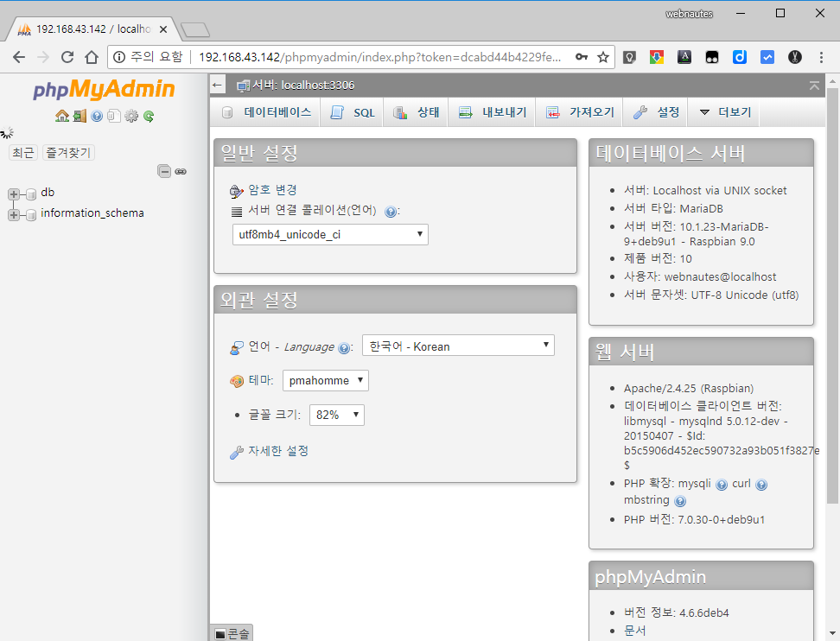Click the 암호 변경 link
The image size is (840, 641).
point(272,189)
